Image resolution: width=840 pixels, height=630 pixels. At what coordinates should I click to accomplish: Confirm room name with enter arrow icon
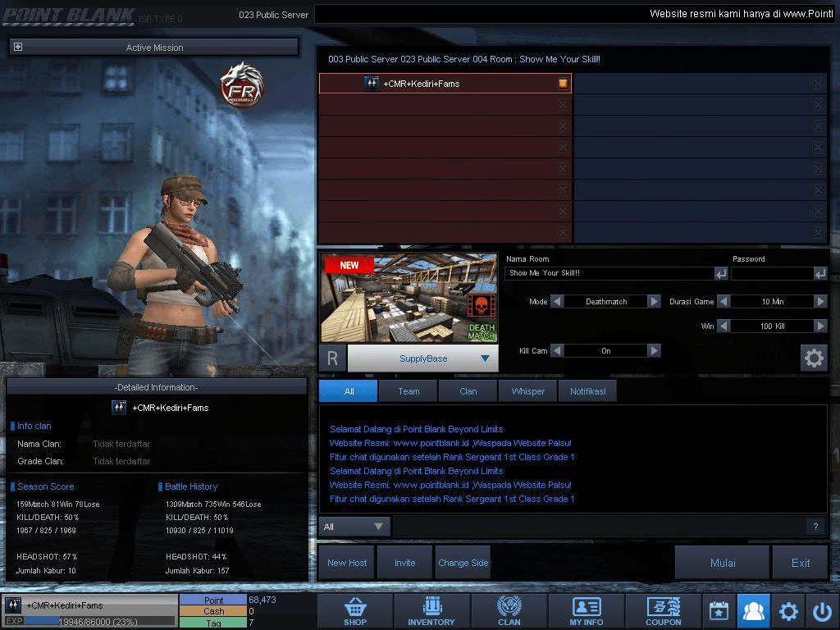(x=721, y=274)
